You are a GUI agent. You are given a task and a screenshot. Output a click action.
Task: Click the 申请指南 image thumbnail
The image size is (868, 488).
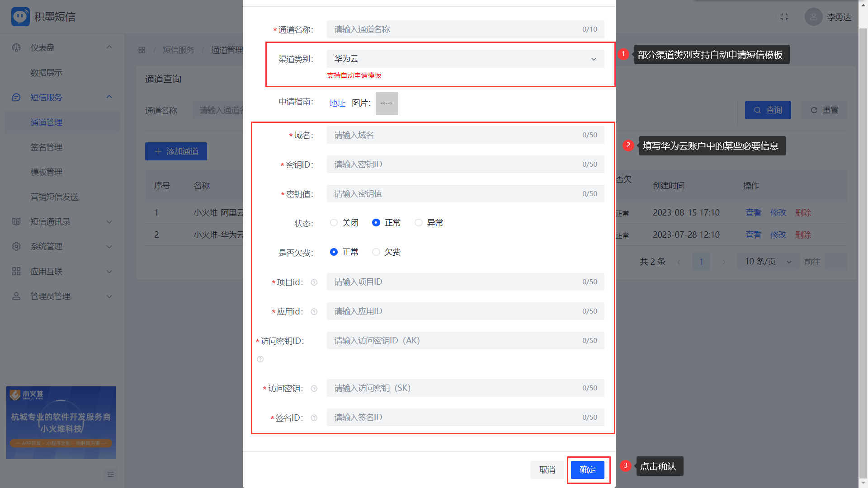(387, 103)
